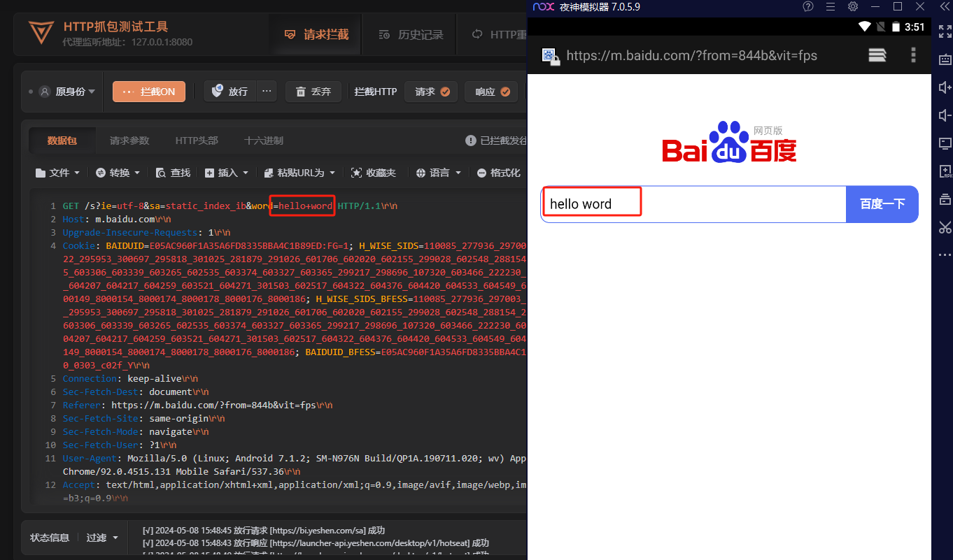Click the browser URL address bar
Viewport: 953px width, 560px height.
691,55
